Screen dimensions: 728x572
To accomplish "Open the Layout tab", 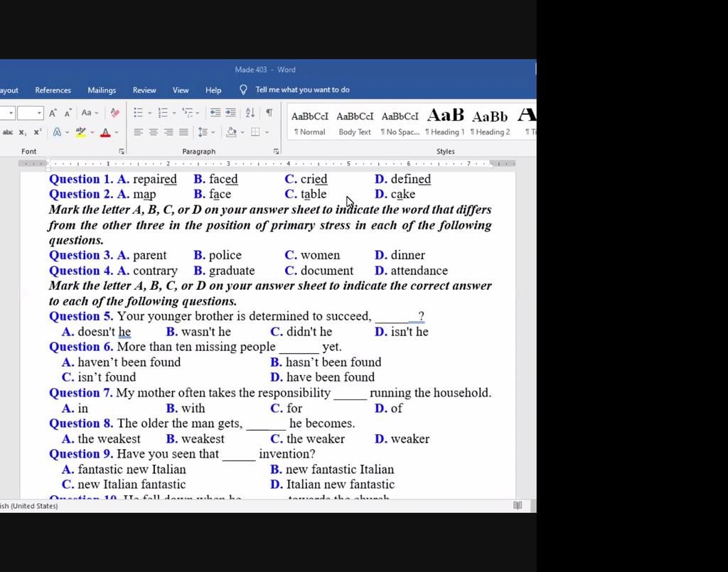I will tap(9, 90).
